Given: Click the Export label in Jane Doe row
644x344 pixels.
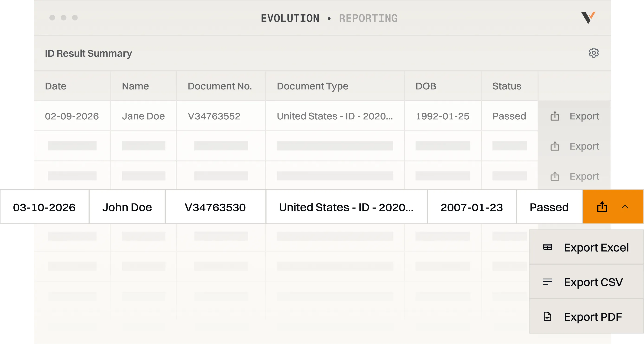Looking at the screenshot, I should (584, 116).
